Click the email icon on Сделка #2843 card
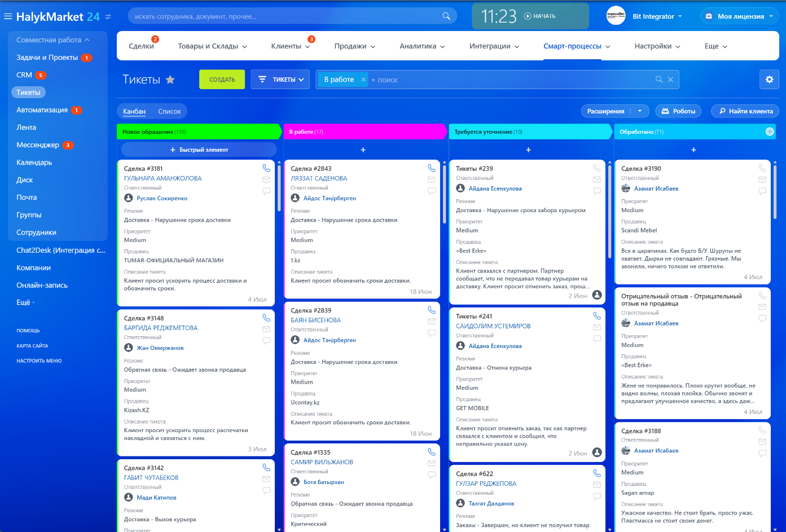 [x=432, y=180]
